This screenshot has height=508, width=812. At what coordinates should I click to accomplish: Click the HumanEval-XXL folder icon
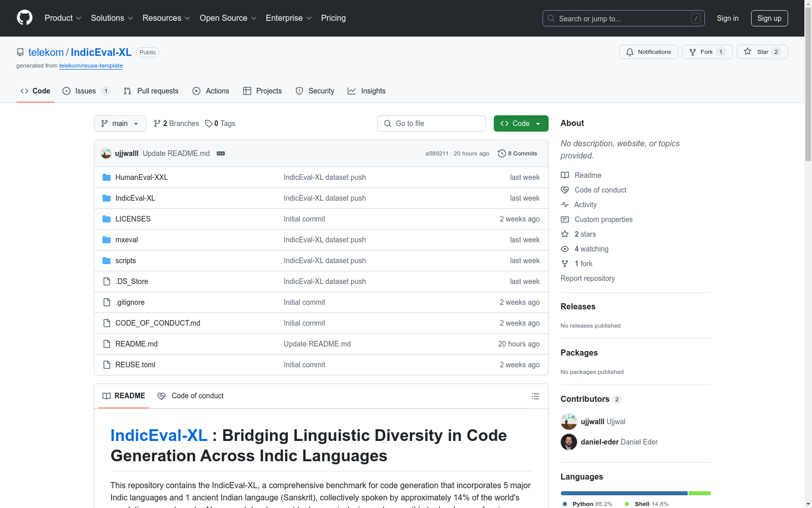(107, 177)
